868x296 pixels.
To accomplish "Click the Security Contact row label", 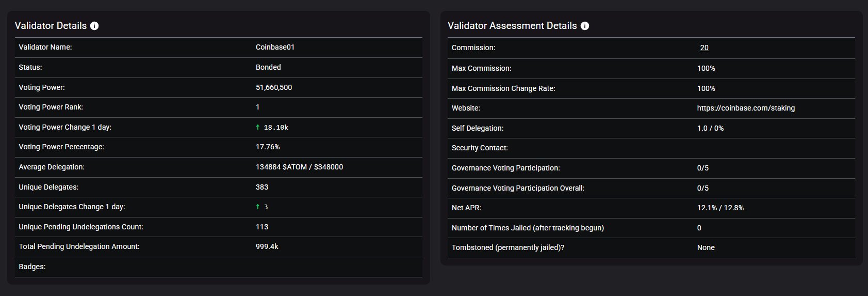I will (480, 148).
